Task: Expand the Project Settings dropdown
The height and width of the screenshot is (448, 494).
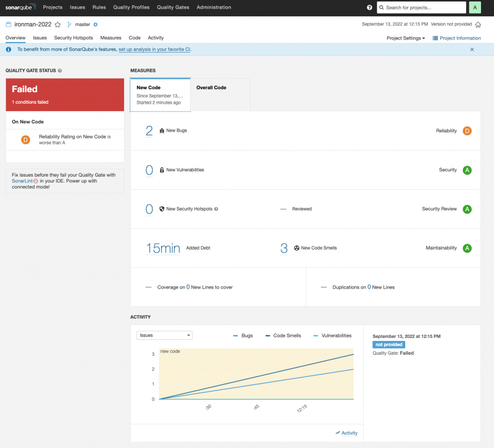Action: click(405, 38)
